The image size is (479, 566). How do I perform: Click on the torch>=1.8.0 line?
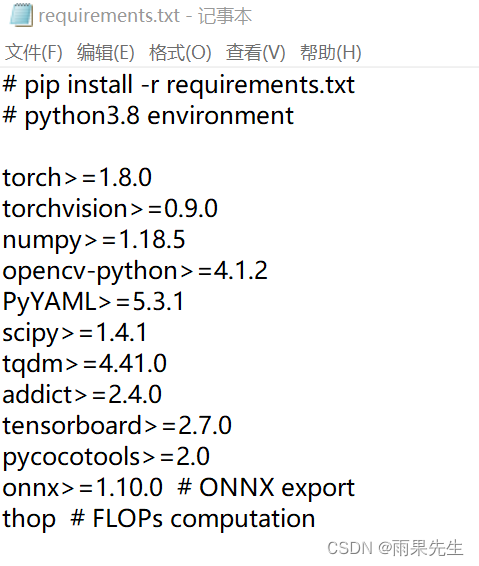click(x=77, y=178)
